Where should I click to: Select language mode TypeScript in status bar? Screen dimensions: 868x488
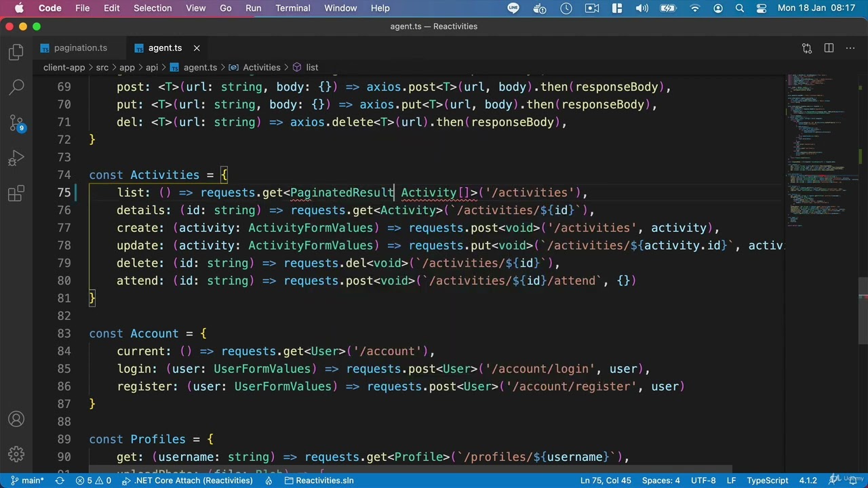click(768, 481)
